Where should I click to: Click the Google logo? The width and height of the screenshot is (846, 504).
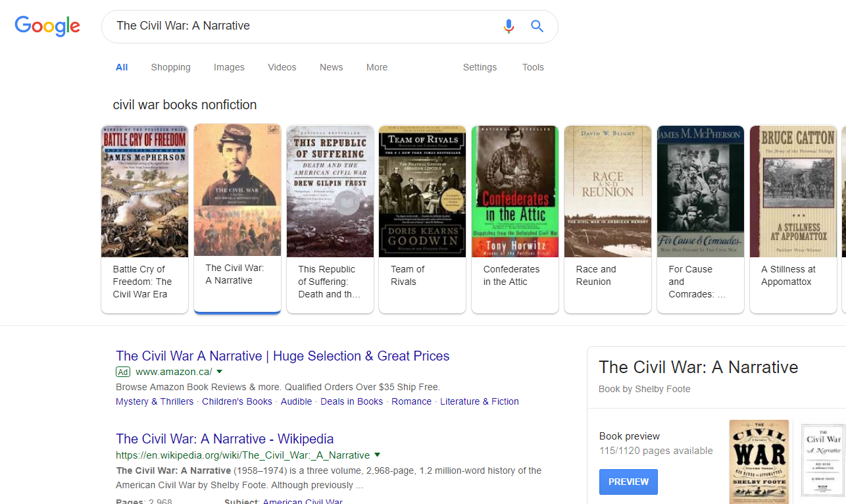pyautogui.click(x=47, y=26)
